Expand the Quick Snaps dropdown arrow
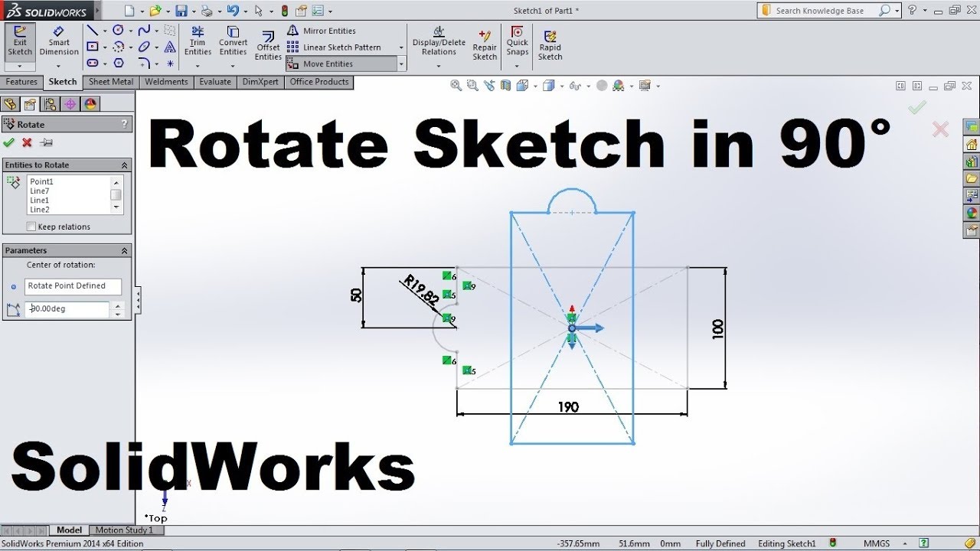The width and height of the screenshot is (980, 551). (518, 66)
